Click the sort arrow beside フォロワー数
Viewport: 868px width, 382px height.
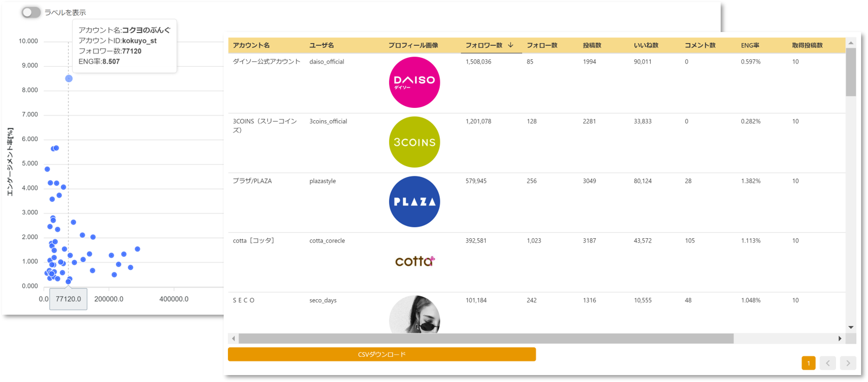[x=510, y=45]
